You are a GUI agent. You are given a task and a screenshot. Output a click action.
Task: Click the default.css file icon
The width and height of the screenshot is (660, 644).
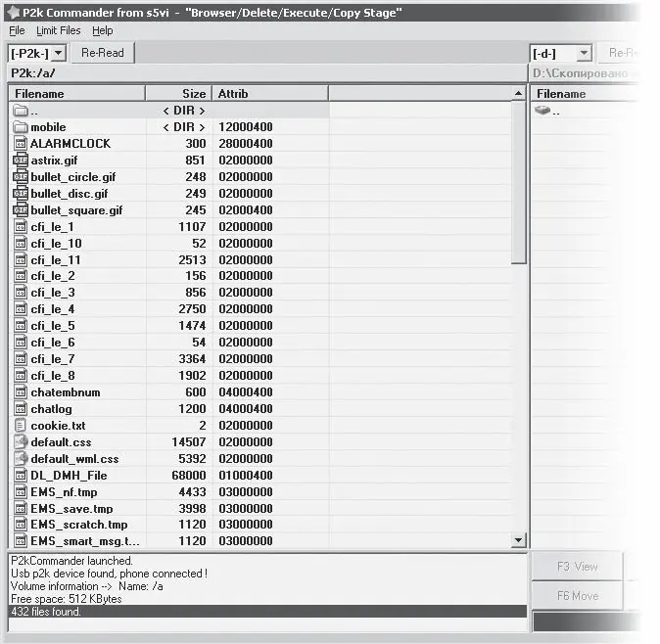(21, 441)
